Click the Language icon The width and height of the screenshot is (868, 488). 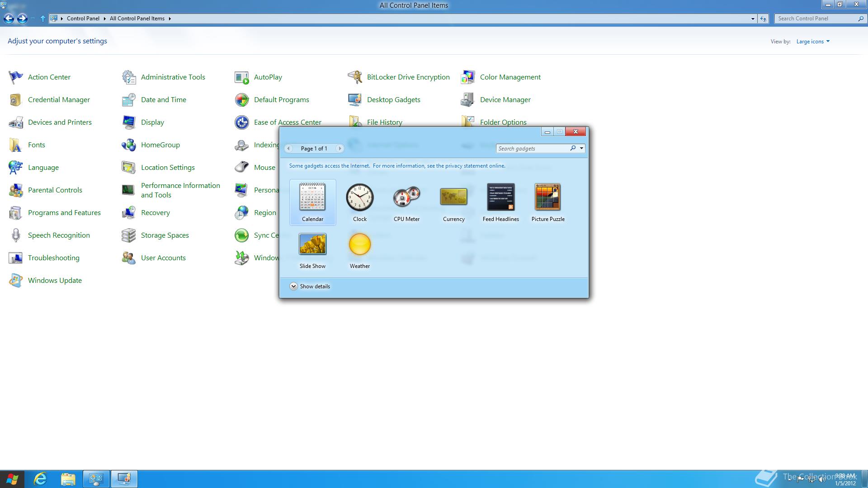(16, 168)
